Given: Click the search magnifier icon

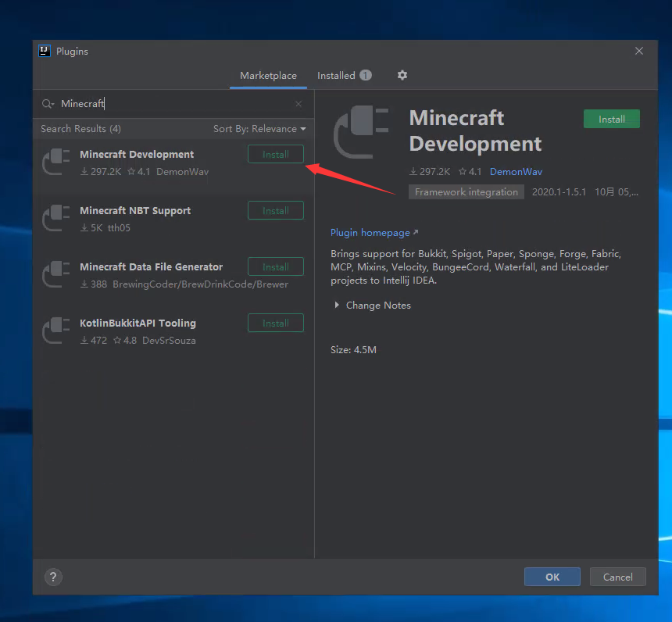Looking at the screenshot, I should point(48,104).
